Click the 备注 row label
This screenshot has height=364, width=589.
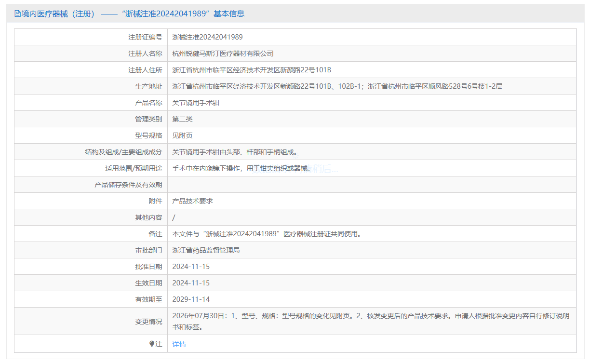[155, 234]
